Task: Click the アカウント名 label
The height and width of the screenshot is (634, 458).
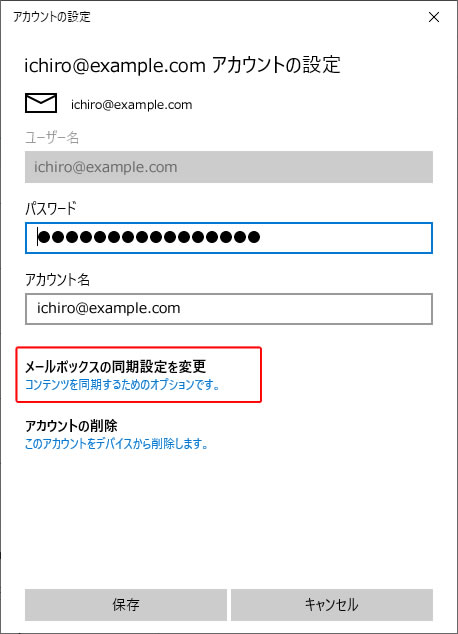Action: coord(57,279)
